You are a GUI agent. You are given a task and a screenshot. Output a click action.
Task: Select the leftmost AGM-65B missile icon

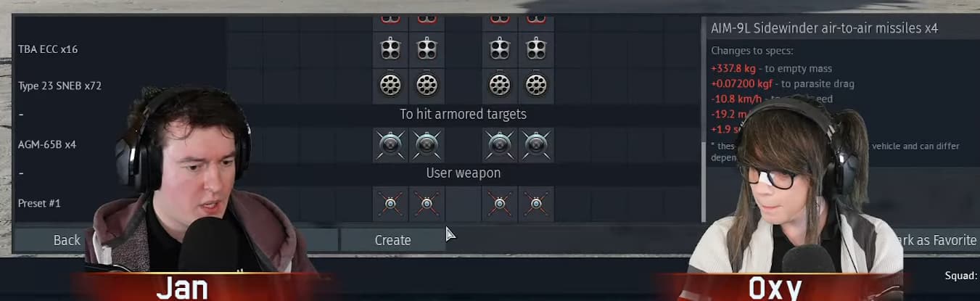pos(390,144)
